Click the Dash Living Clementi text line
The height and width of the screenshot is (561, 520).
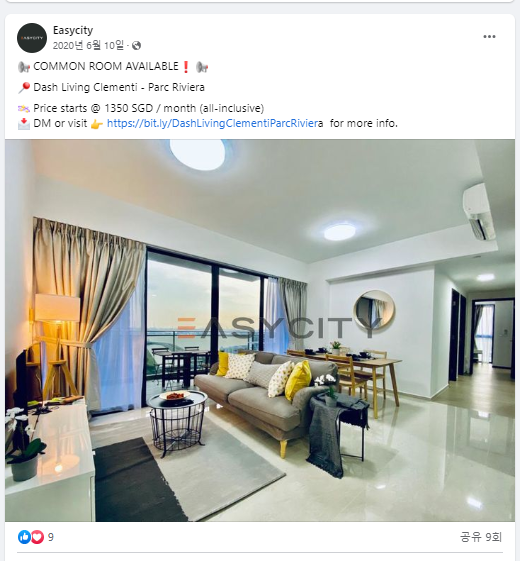point(119,87)
